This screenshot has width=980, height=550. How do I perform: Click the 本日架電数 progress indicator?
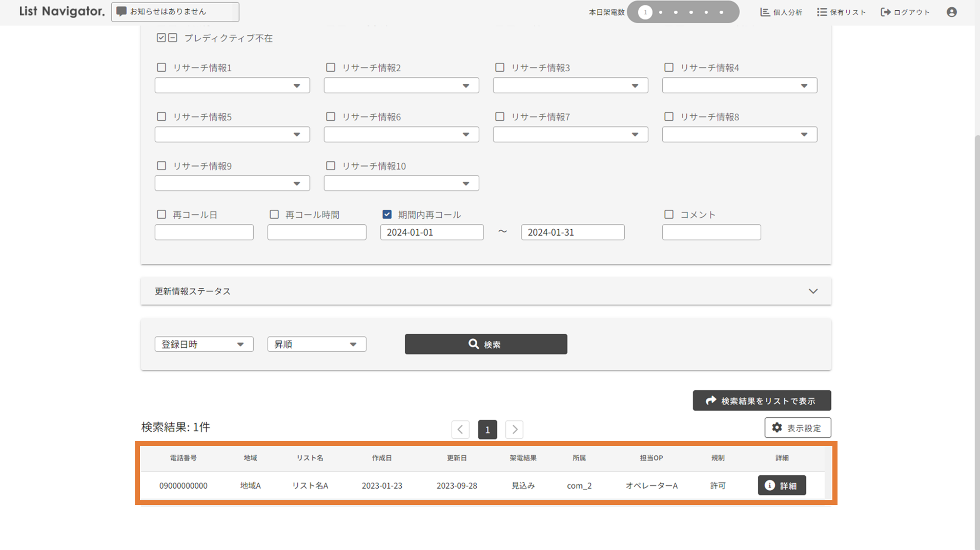point(683,12)
